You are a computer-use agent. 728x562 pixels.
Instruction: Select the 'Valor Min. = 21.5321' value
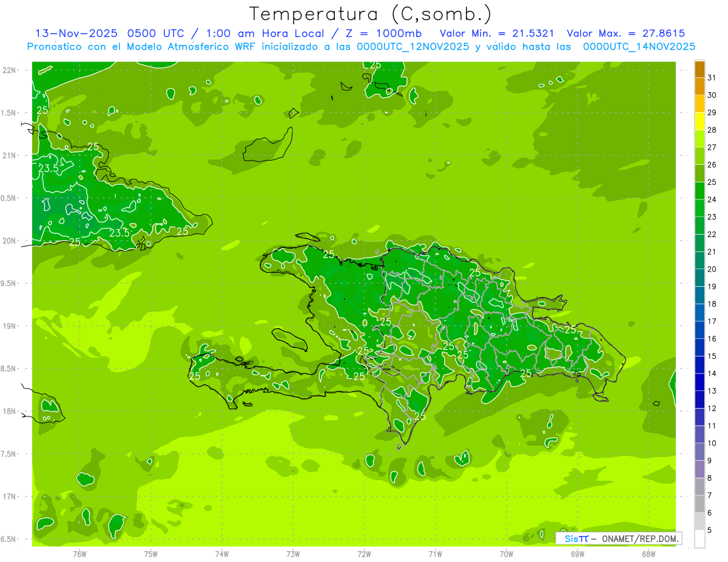pyautogui.click(x=497, y=33)
